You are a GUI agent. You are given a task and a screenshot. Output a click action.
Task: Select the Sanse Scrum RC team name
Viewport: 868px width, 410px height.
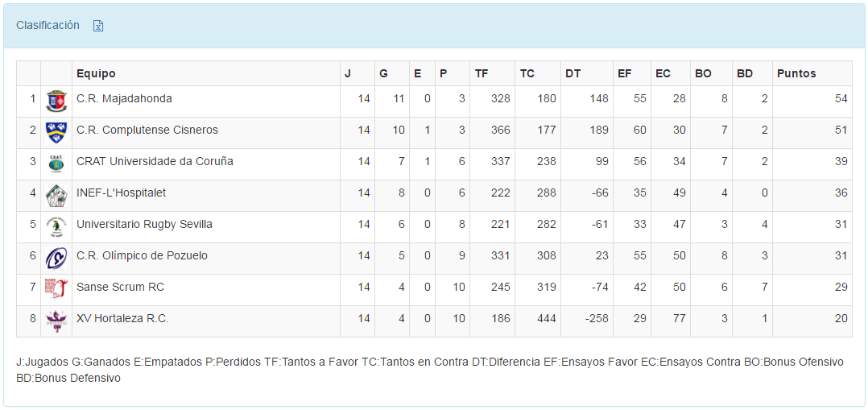[120, 288]
